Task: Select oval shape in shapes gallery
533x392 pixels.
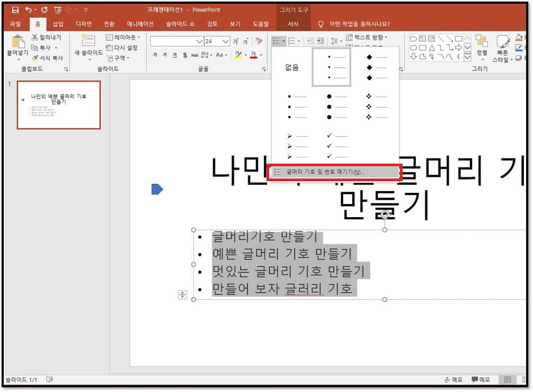Action: pos(413,48)
